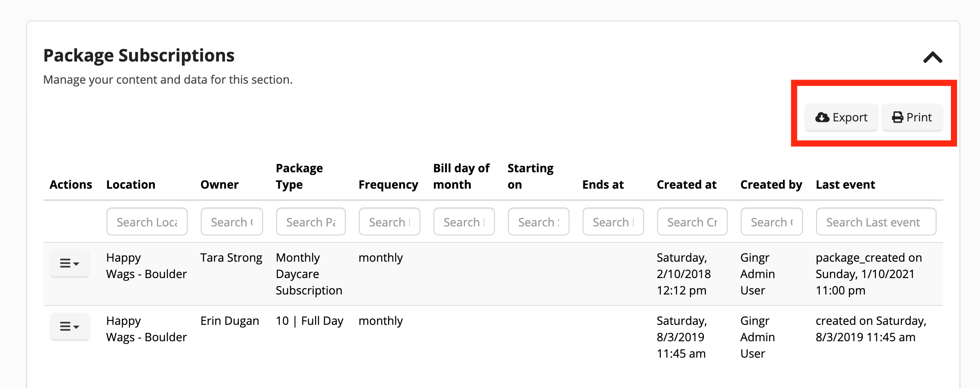Sort by the Created at column header
Image resolution: width=980 pixels, height=388 pixels.
pos(687,185)
